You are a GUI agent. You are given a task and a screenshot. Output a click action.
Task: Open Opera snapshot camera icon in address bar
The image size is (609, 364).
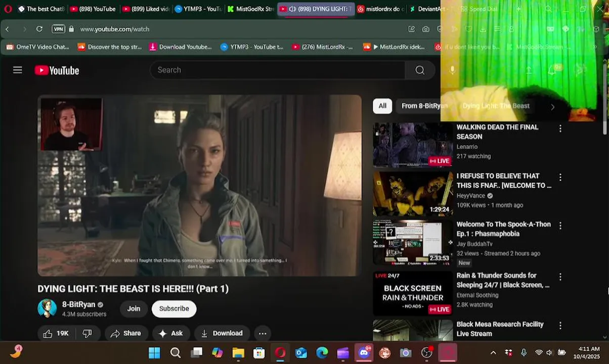click(426, 29)
